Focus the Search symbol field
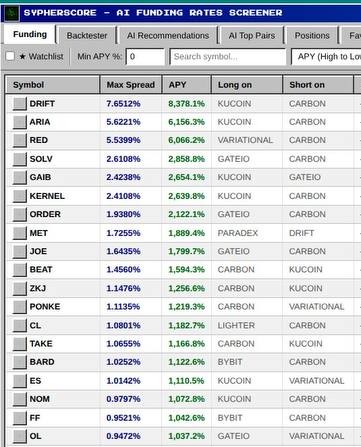Viewport: 361px width, 447px height. [228, 57]
